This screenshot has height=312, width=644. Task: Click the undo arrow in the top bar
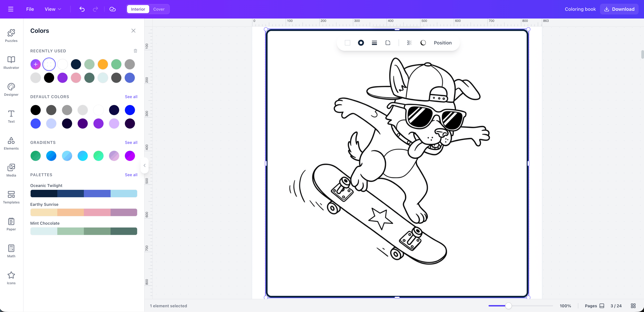tap(82, 9)
